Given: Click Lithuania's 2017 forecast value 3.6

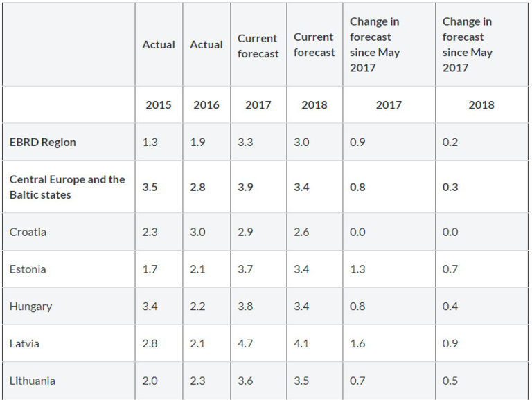Looking at the screenshot, I should pos(245,381).
